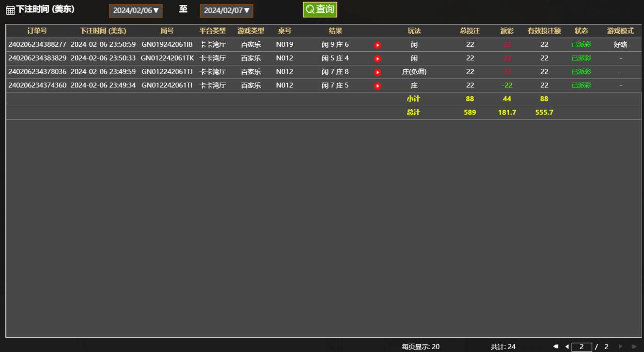Viewport: 644px width, 352px height.
Task: Click the 小计 subtotal label
Action: (x=413, y=99)
